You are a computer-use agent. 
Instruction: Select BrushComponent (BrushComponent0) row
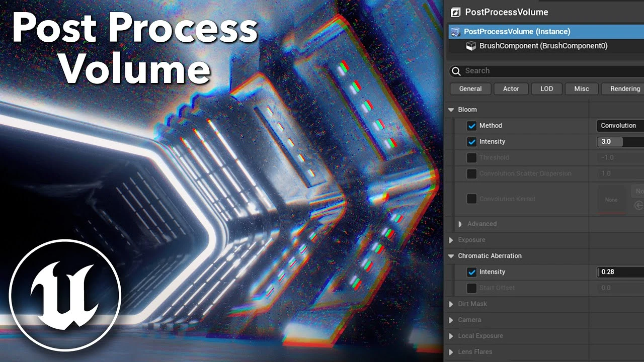pos(546,46)
